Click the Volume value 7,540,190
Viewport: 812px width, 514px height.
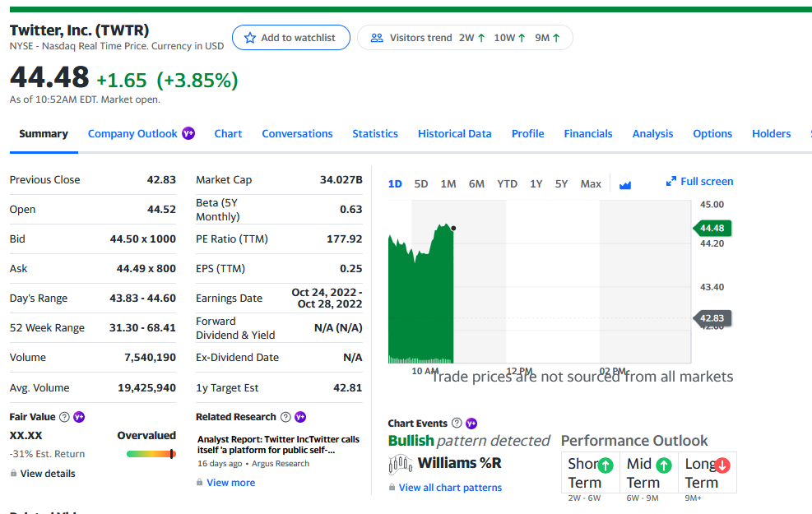[x=151, y=357]
